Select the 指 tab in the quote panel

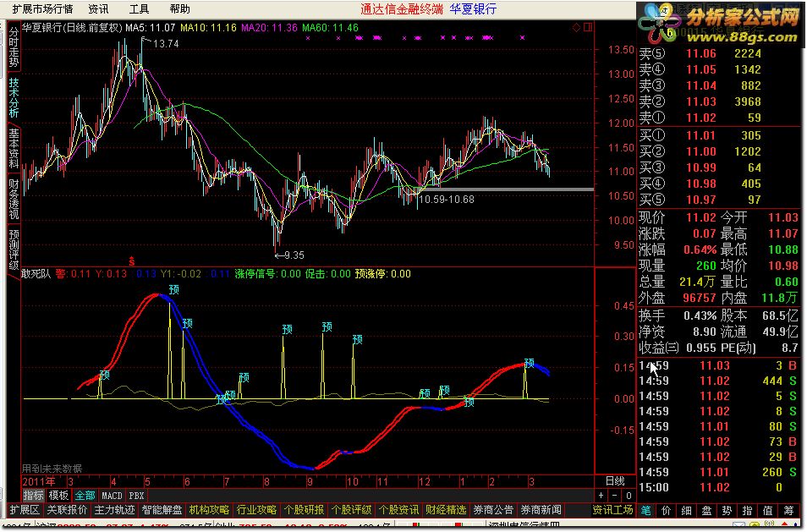[747, 510]
